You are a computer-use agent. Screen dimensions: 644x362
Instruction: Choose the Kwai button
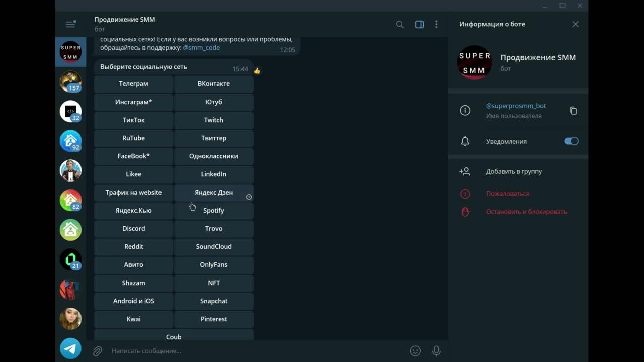[133, 319]
